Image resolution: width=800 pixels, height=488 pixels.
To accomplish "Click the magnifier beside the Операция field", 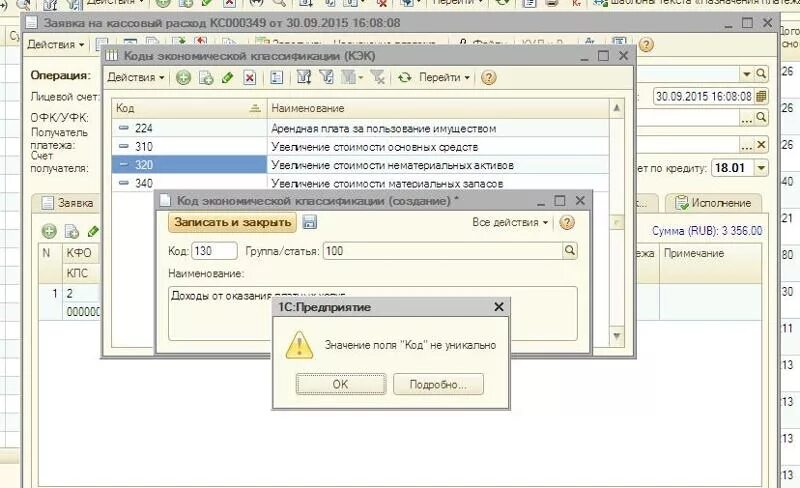I will tap(761, 74).
